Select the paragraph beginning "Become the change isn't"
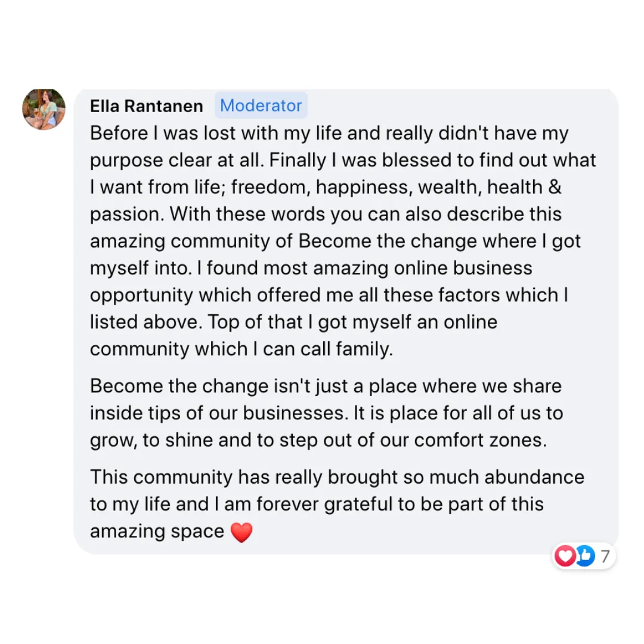This screenshot has width=644, height=644. (x=327, y=413)
